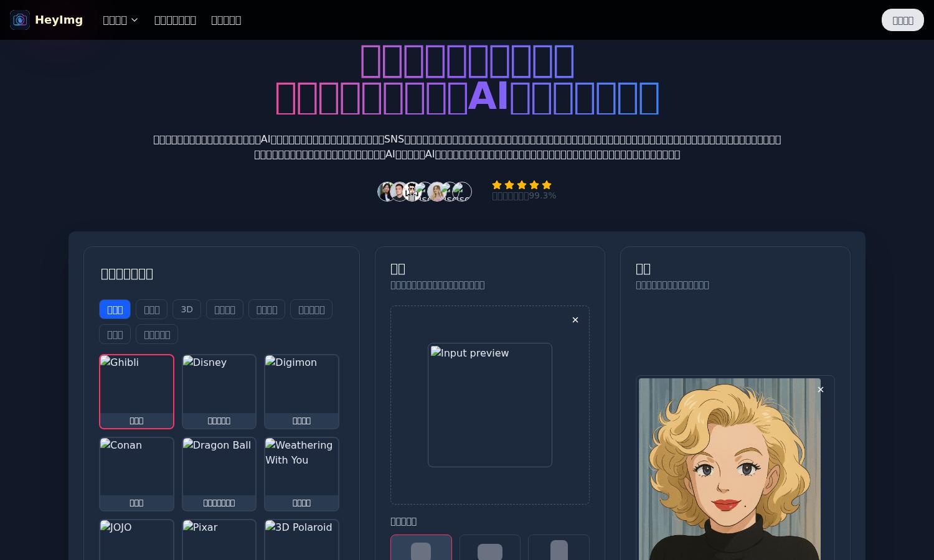Choose the Weathering With You style thumbnail
Viewport: 934px width, 560px height.
(x=301, y=474)
